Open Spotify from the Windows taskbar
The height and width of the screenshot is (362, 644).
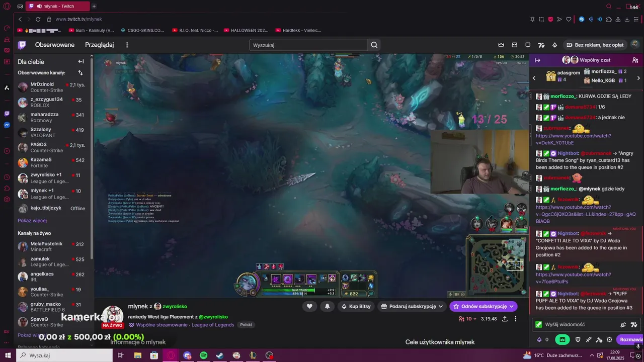[203, 355]
